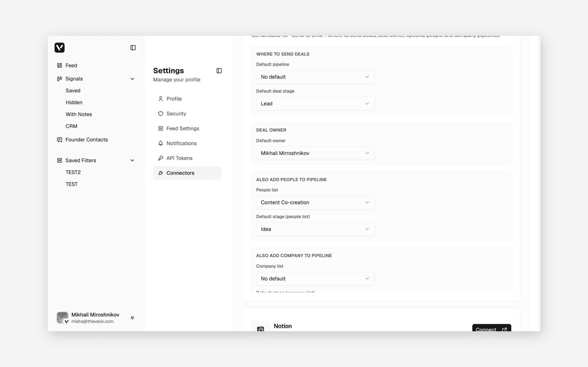Viewport: 588px width, 367px height.
Task: Collapse the Settings panel icon
Action: [219, 71]
